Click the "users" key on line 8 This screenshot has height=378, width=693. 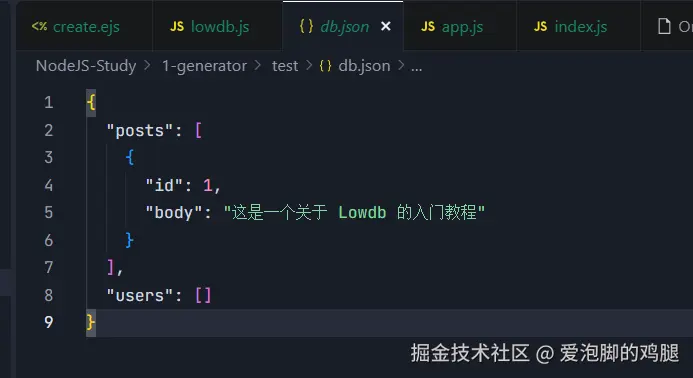(140, 295)
